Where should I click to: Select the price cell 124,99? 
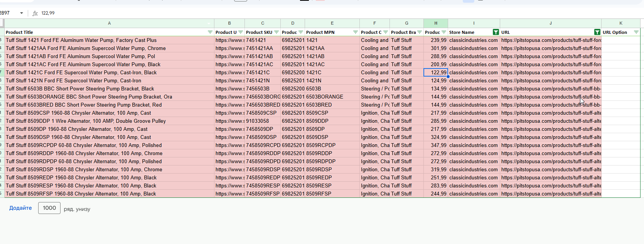point(436,80)
